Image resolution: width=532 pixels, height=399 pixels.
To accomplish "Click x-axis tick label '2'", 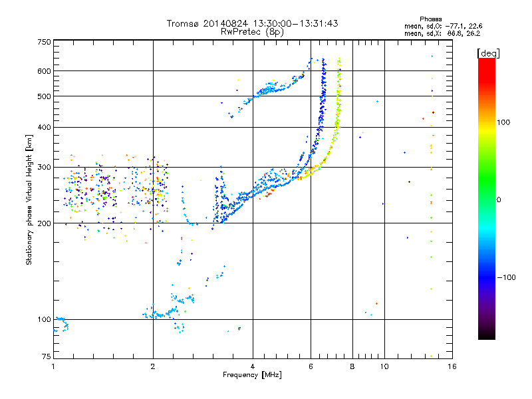I will [153, 366].
